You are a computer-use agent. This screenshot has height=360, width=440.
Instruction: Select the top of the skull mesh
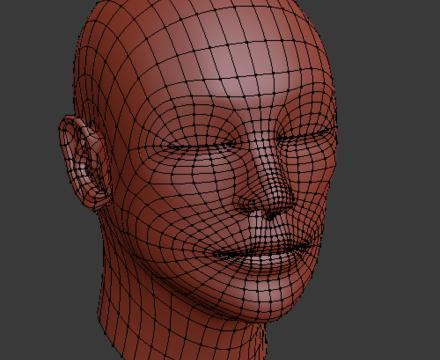tap(200, 13)
